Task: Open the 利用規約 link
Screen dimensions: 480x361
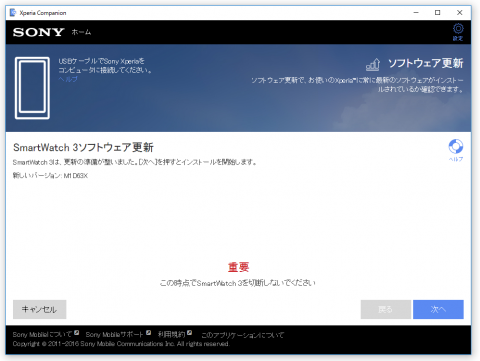Action: click(x=171, y=334)
